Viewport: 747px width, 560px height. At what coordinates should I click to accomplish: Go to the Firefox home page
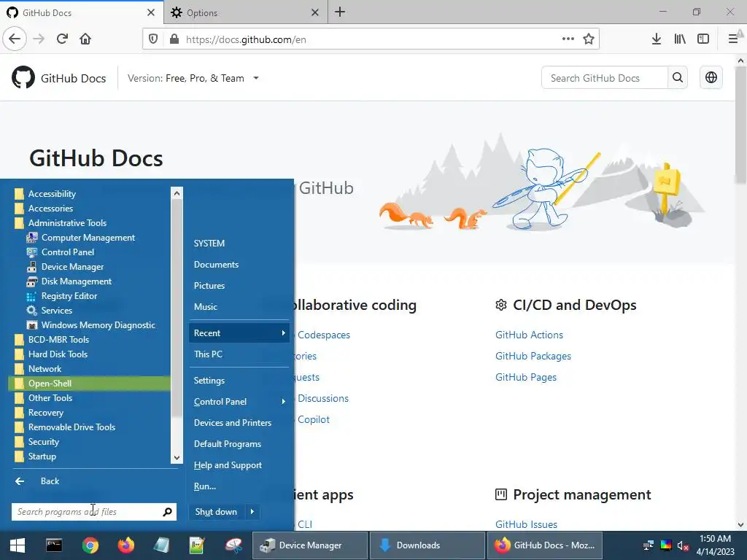[85, 39]
